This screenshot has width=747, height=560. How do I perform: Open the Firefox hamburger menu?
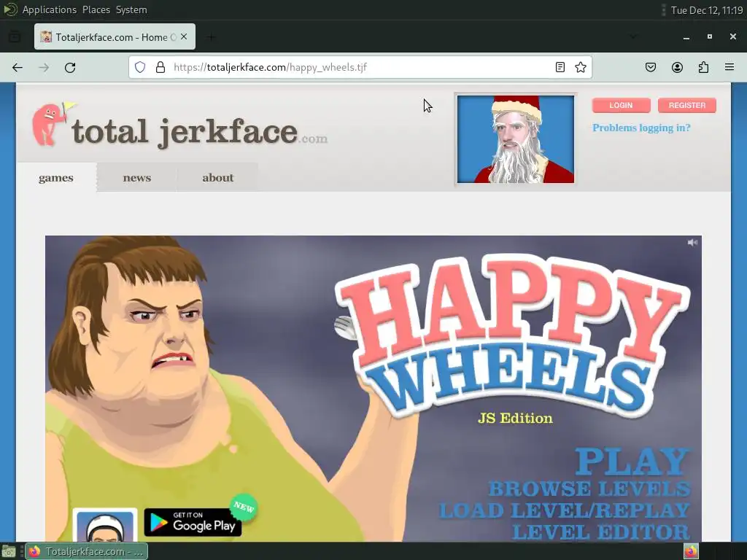tap(729, 67)
